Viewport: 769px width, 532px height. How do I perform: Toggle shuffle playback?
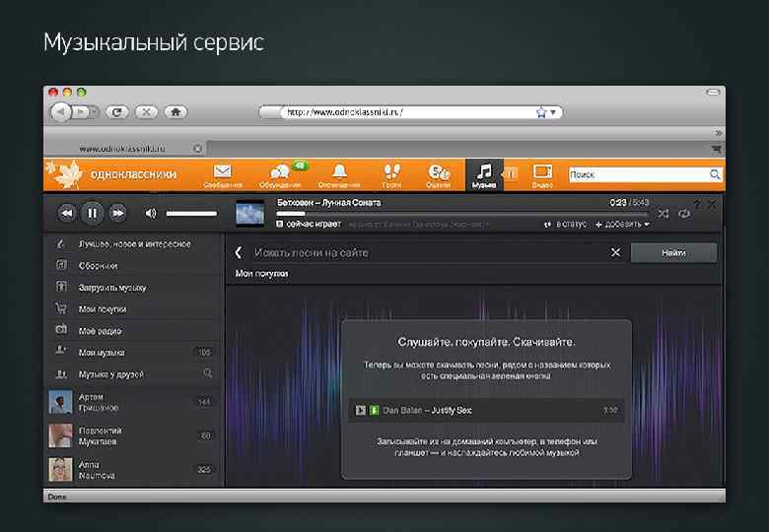(664, 214)
